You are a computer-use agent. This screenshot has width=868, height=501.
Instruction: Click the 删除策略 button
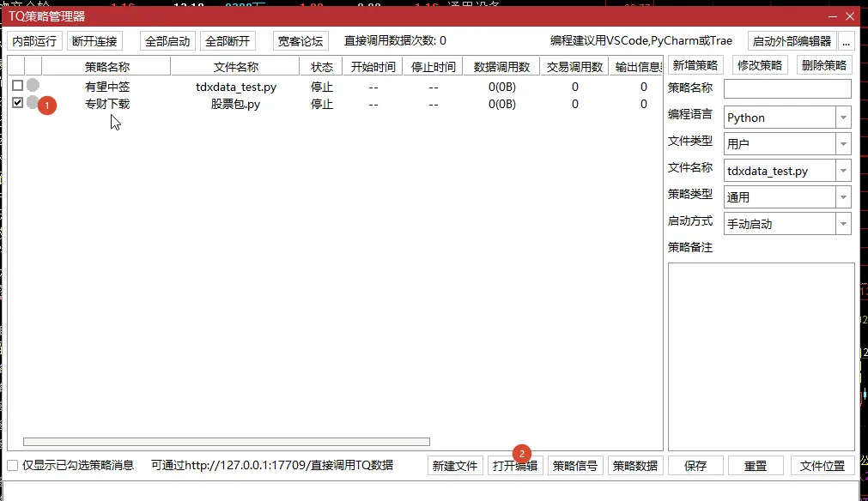click(x=824, y=65)
